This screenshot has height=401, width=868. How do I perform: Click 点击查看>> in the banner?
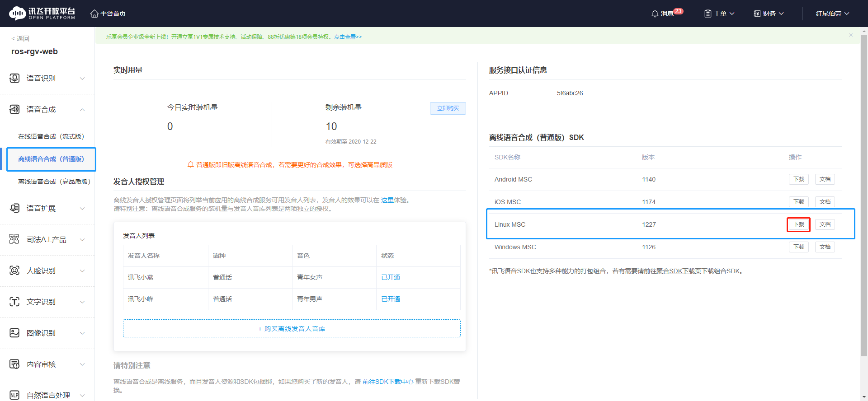pyautogui.click(x=348, y=37)
